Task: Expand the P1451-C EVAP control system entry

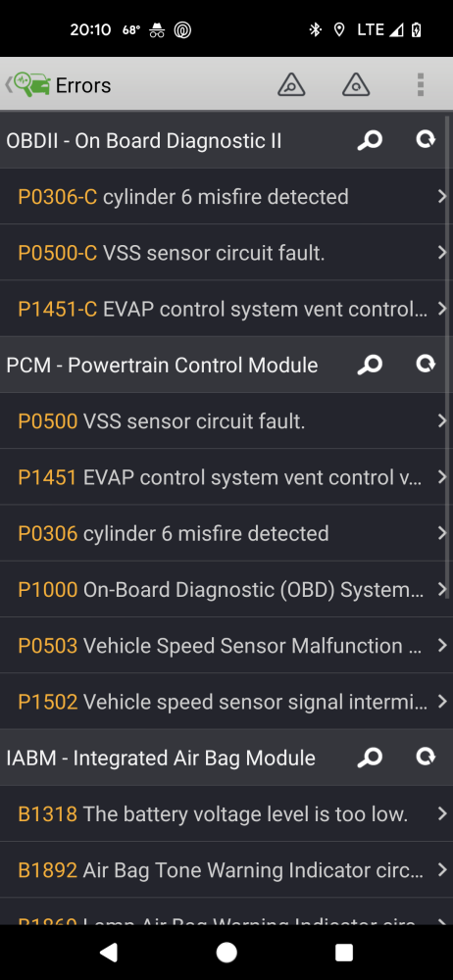Action: [x=226, y=309]
